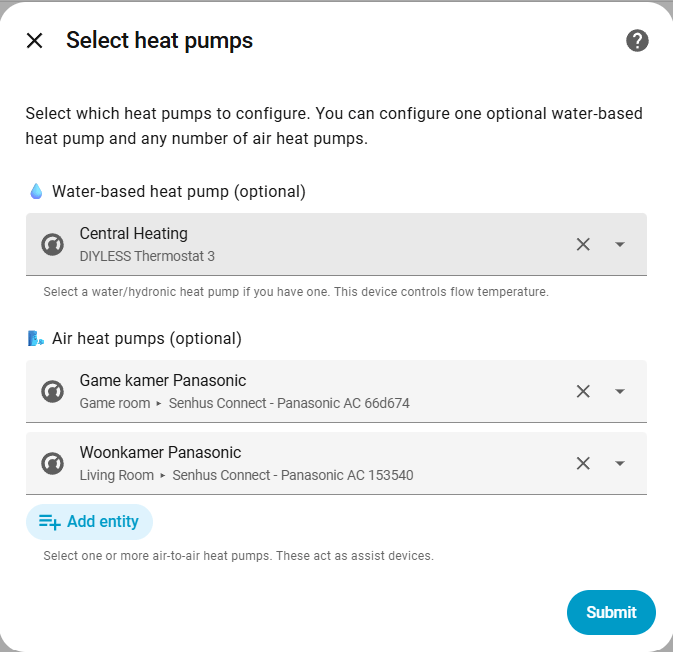Close the Select heat pumps dialog
The height and width of the screenshot is (652, 673).
(x=35, y=41)
